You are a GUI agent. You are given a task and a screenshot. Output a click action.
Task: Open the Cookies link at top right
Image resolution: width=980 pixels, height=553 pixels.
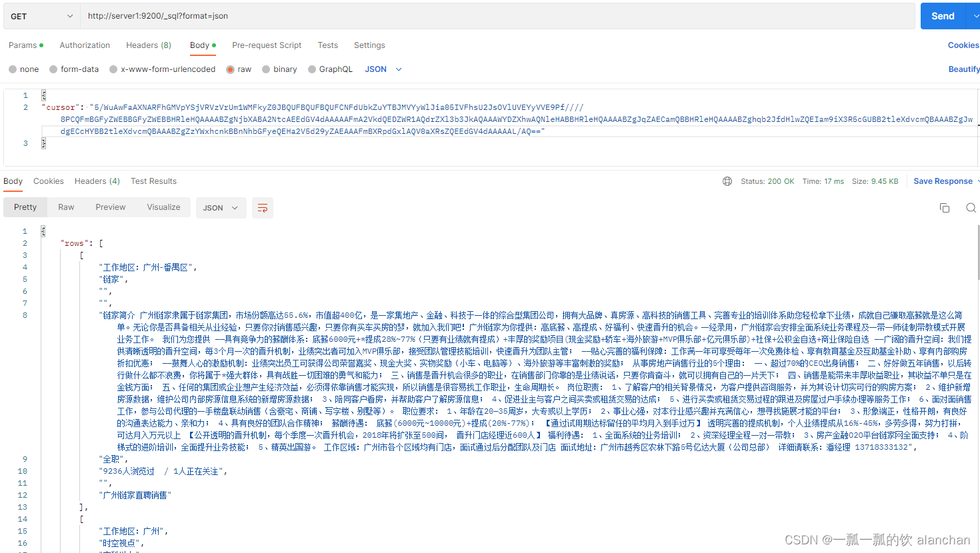[963, 45]
